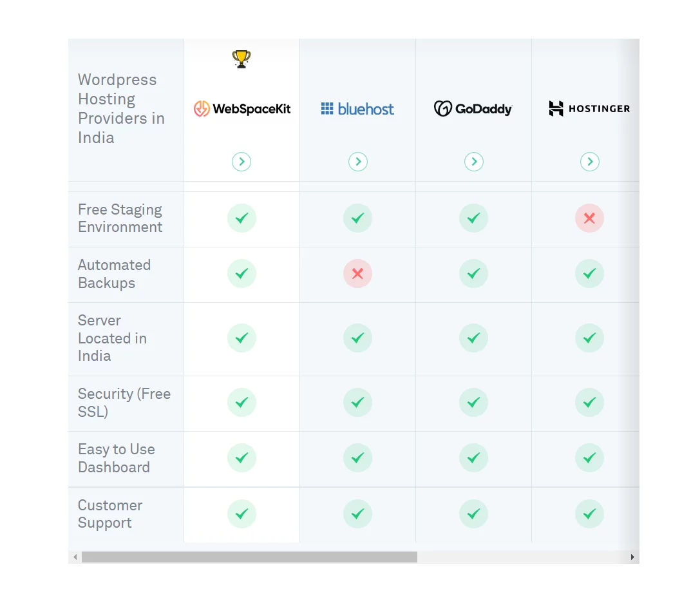700x596 pixels.
Task: Click bluehost's red cross for Automated Backups
Action: (x=357, y=273)
